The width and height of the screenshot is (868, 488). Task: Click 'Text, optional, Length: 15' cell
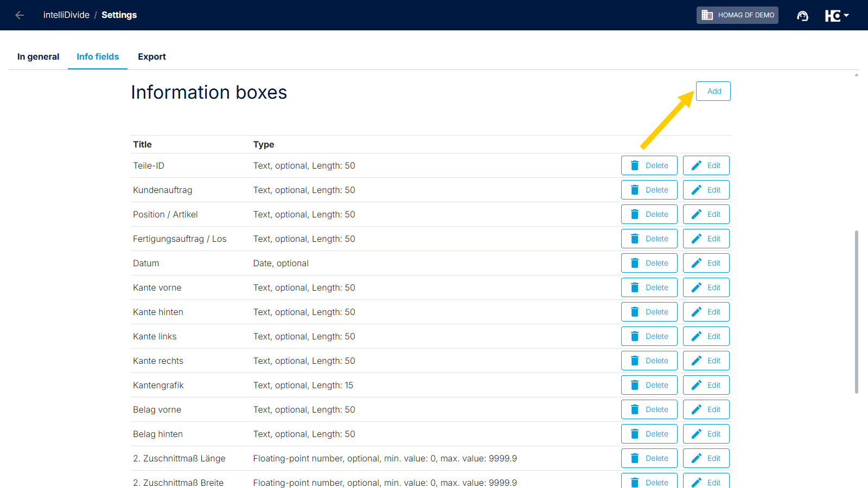[x=303, y=385]
